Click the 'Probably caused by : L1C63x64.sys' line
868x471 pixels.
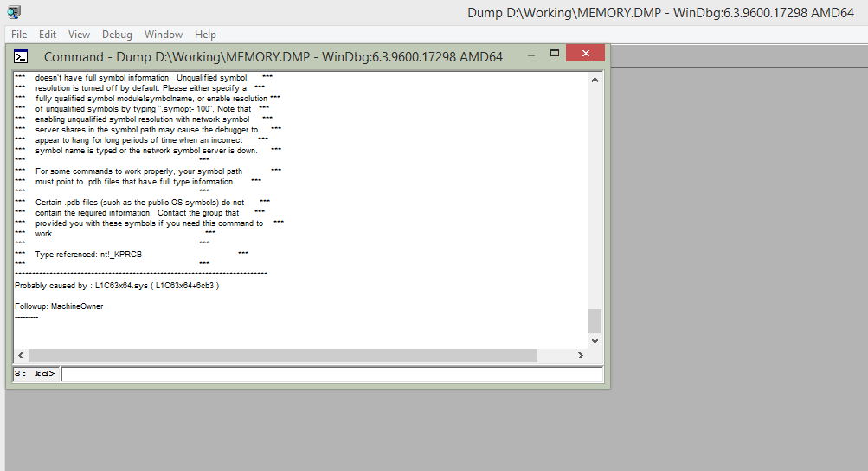[117, 286]
